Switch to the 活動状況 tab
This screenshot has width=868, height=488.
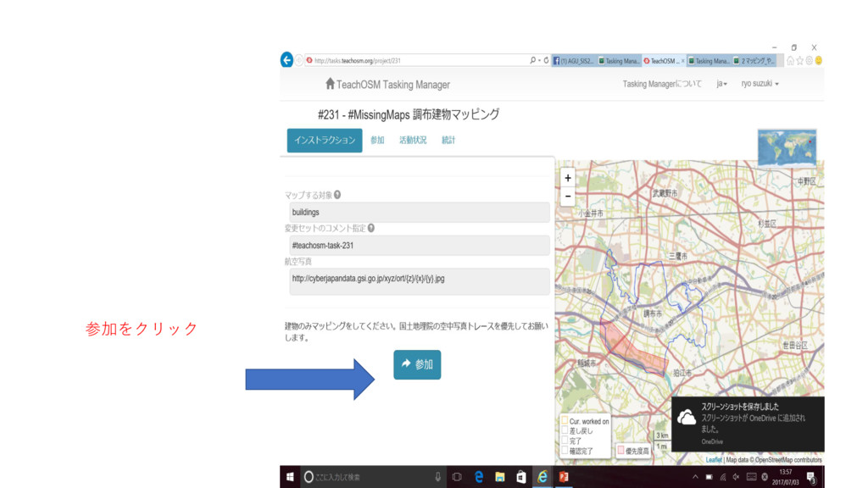tap(413, 141)
